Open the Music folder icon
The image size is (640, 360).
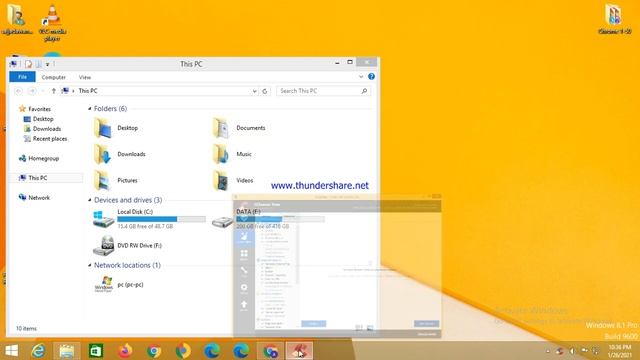click(222, 154)
